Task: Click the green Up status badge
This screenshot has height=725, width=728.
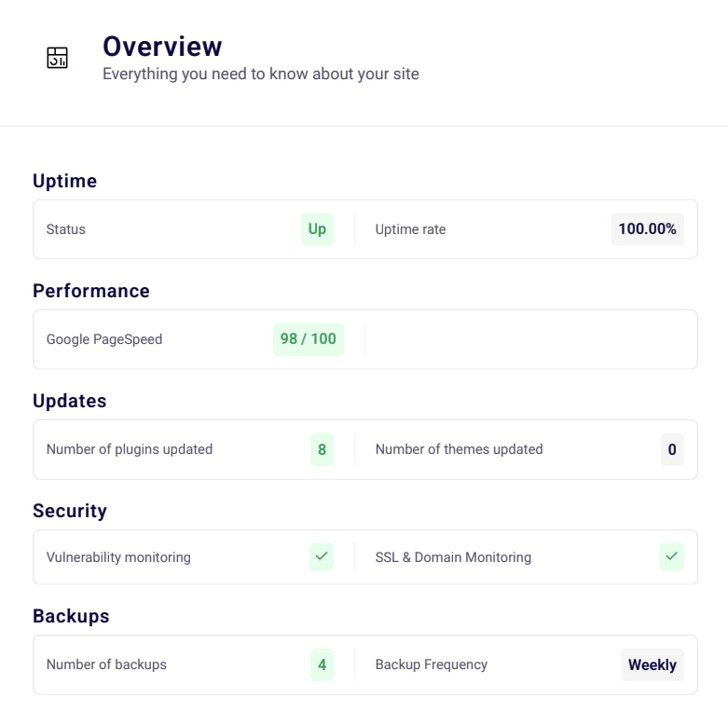Action: [317, 229]
